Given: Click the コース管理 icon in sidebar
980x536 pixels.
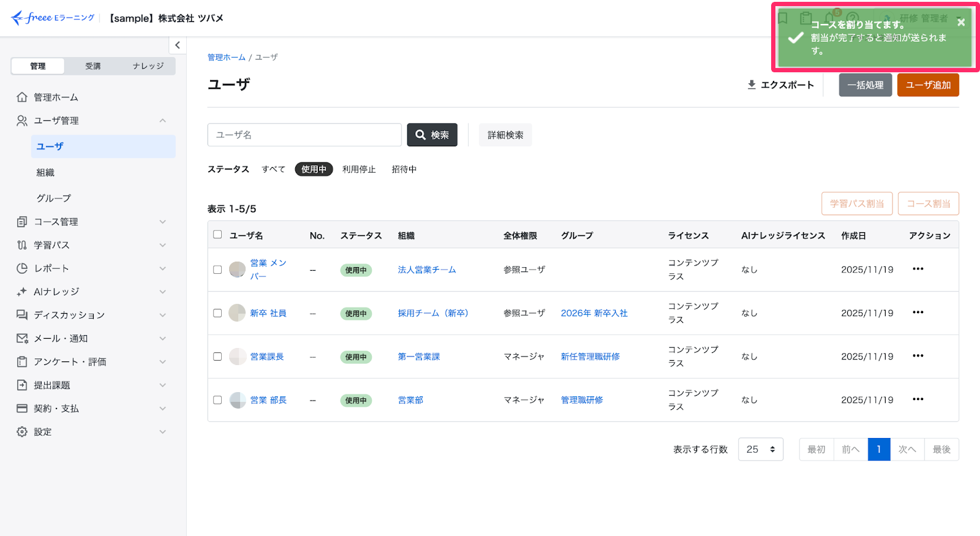Looking at the screenshot, I should (x=22, y=222).
